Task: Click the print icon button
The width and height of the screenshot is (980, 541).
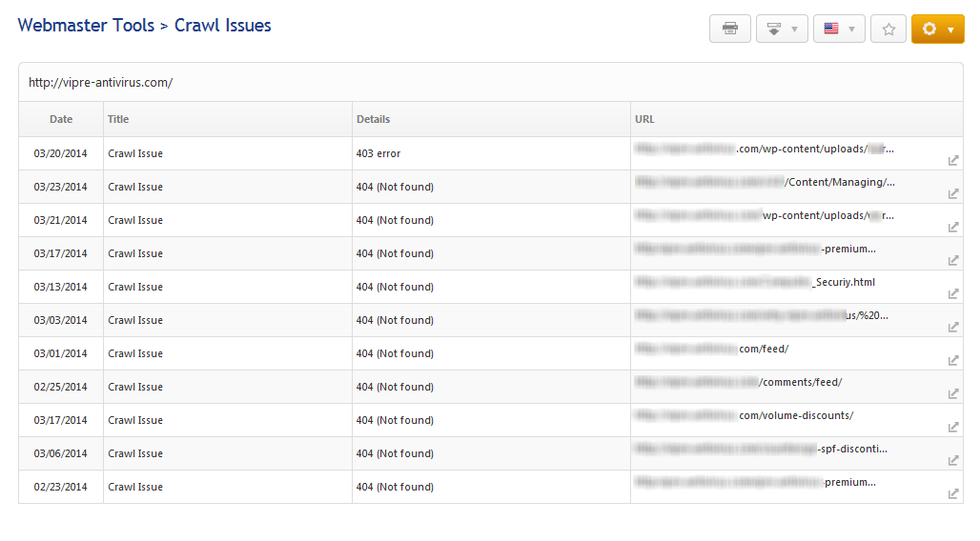Action: (x=730, y=29)
